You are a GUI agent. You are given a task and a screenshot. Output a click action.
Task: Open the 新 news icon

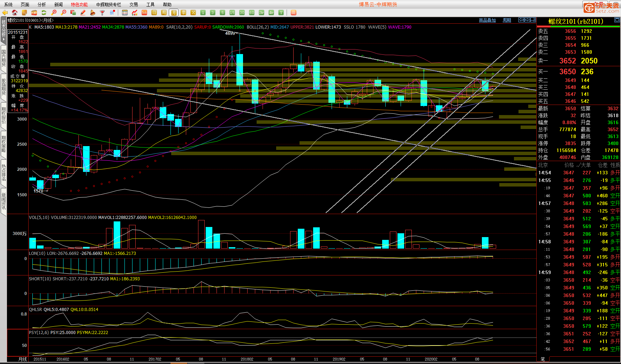(x=112, y=13)
